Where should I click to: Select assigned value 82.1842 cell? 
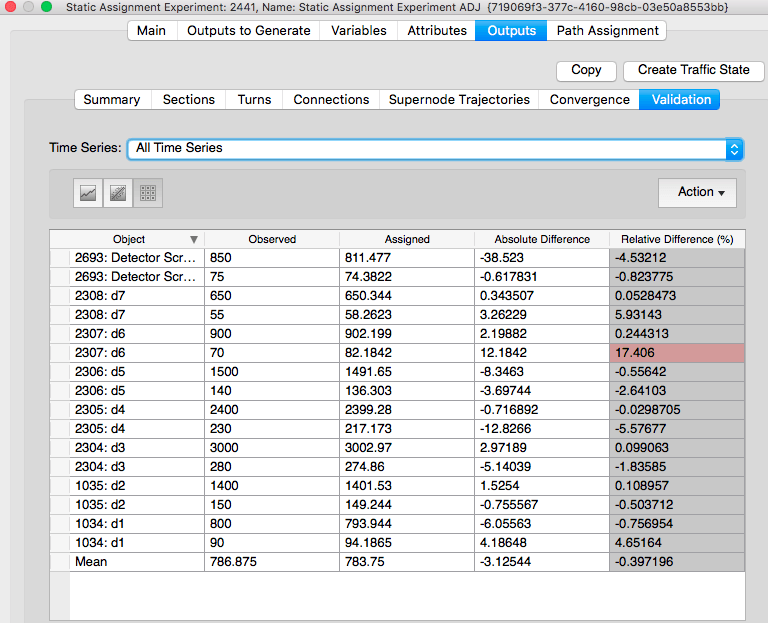[x=407, y=353]
